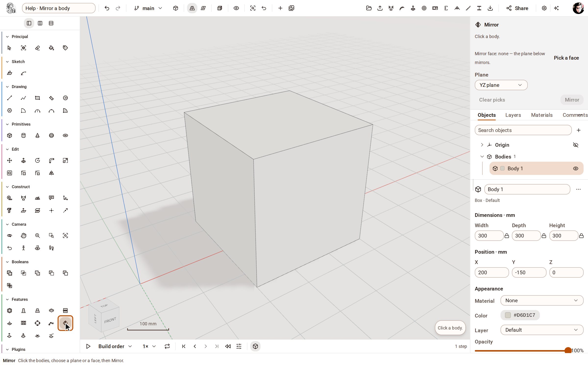Toggle the Height lock

(581, 236)
